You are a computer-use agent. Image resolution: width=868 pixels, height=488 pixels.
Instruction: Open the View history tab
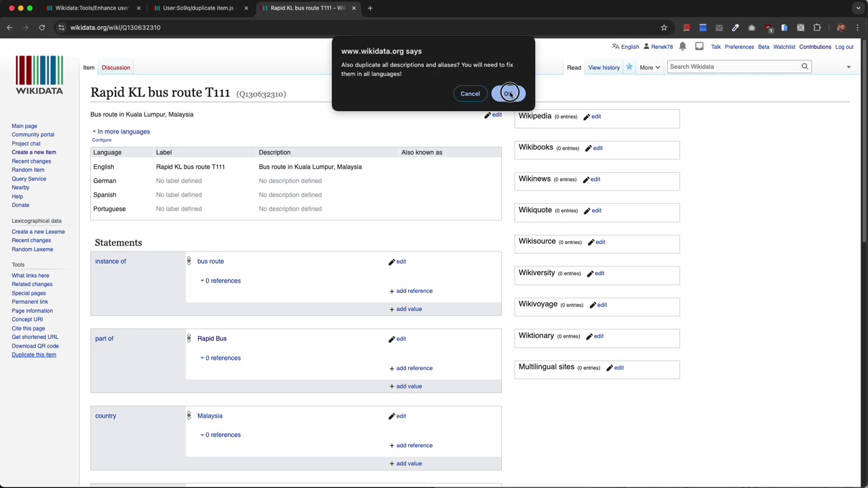pyautogui.click(x=604, y=68)
